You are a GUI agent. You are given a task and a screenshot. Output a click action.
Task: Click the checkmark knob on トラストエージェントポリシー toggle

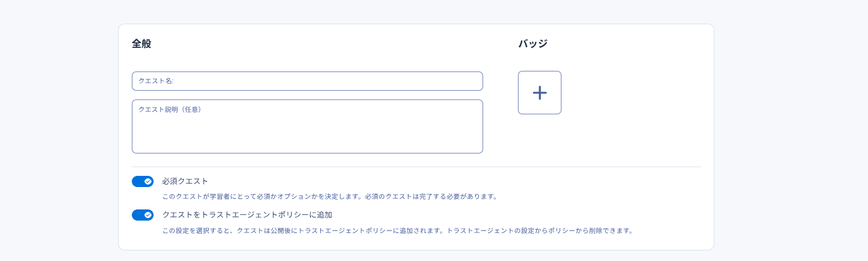click(x=148, y=215)
